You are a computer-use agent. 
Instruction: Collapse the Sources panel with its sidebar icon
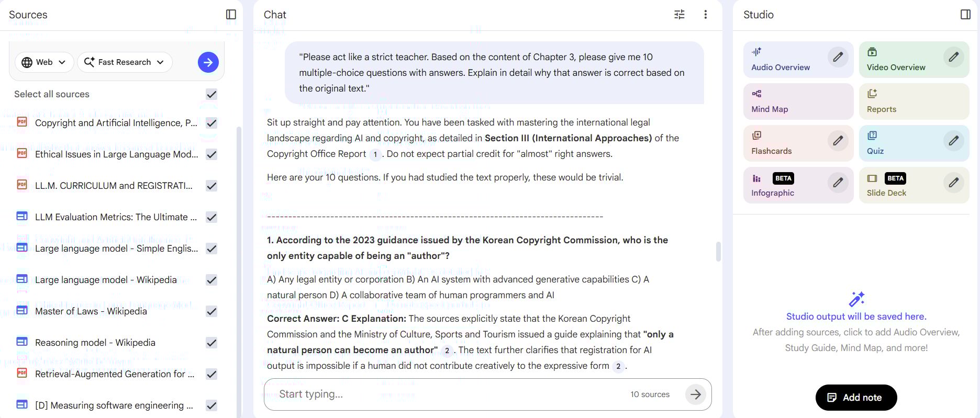(x=231, y=14)
